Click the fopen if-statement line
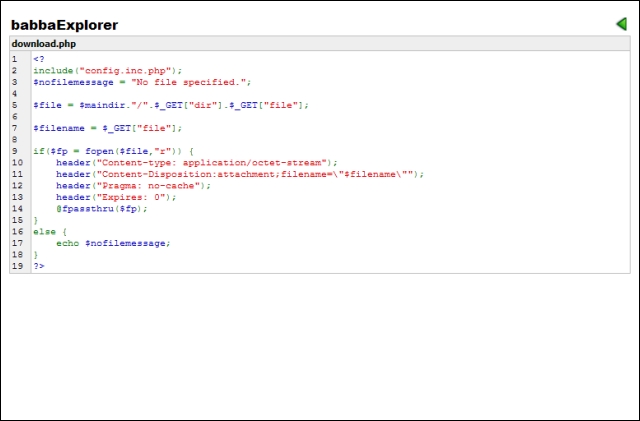 tap(120, 151)
